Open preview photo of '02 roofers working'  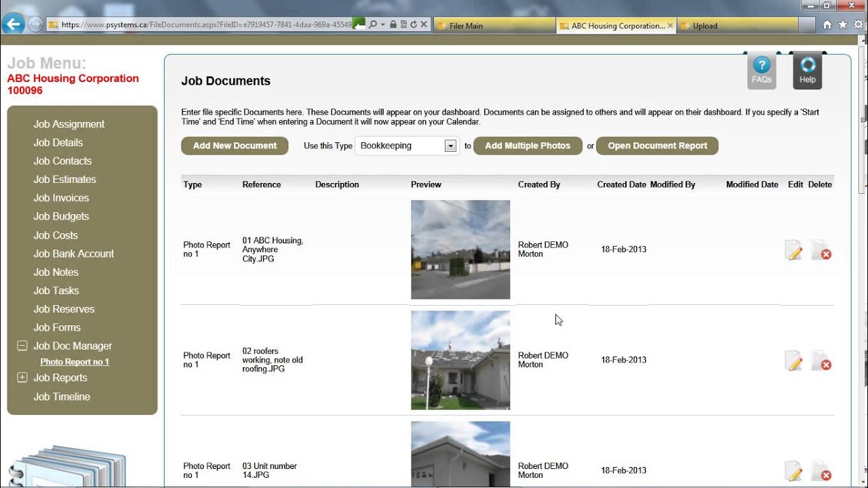click(460, 360)
